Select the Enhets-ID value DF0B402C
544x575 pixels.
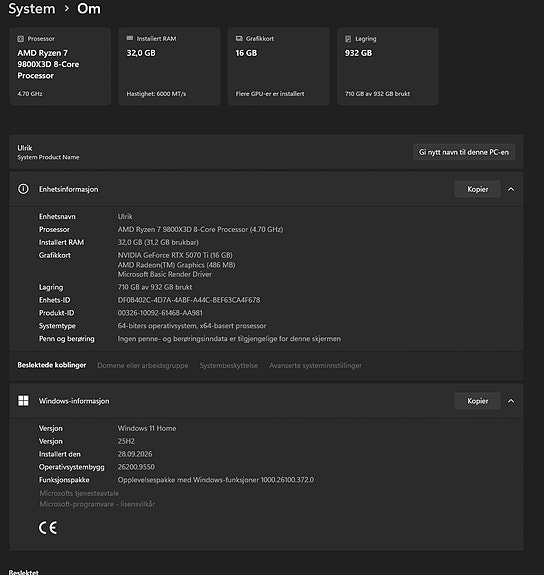click(189, 300)
